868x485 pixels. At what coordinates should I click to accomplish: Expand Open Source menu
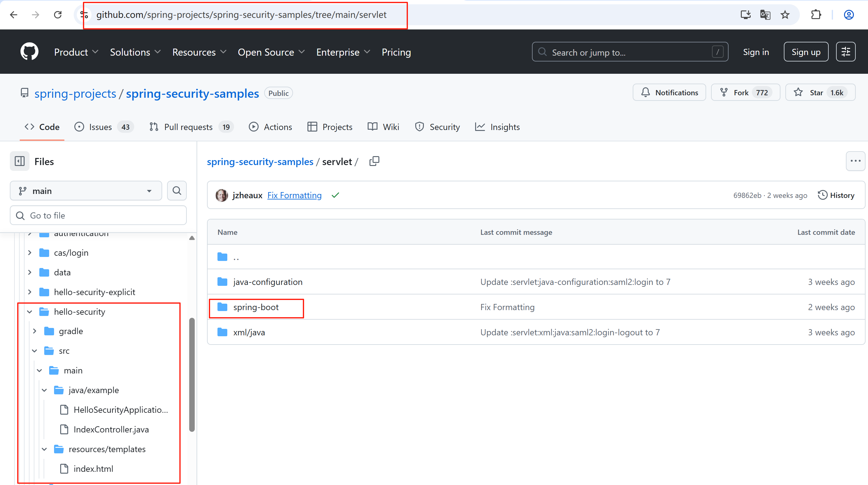coord(271,52)
